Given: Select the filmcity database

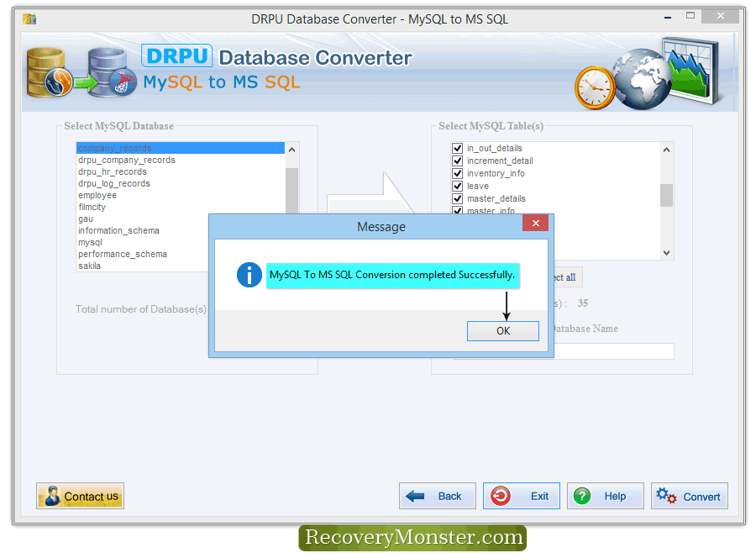Looking at the screenshot, I should click(x=92, y=207).
